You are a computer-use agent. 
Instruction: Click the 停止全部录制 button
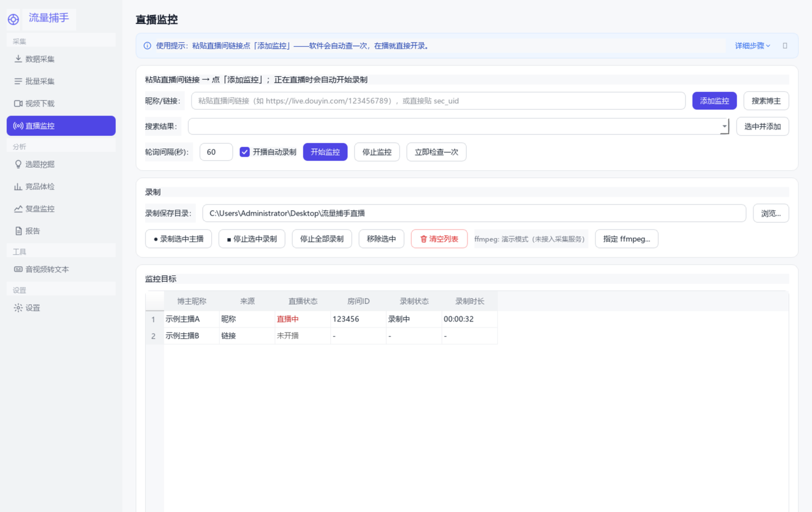[x=322, y=239]
